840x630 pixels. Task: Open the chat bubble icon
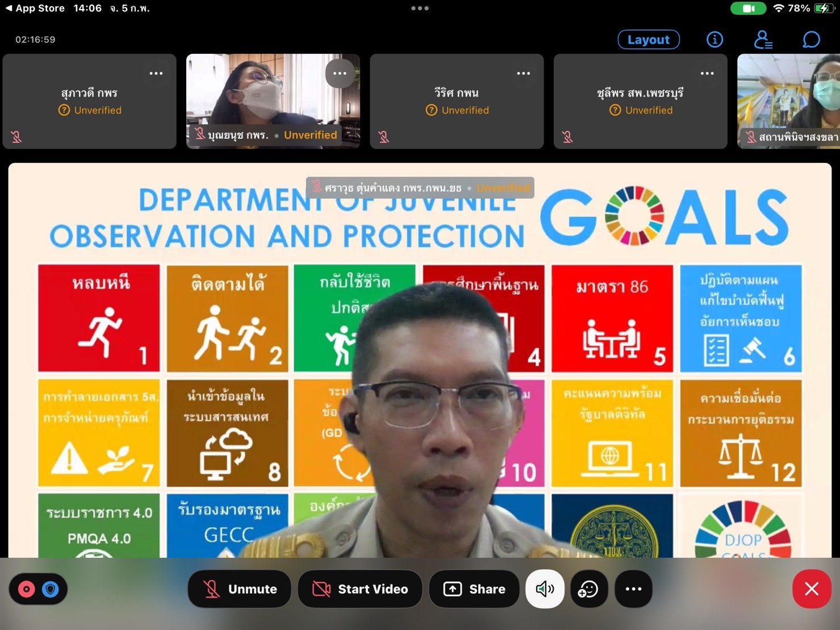pos(811,39)
